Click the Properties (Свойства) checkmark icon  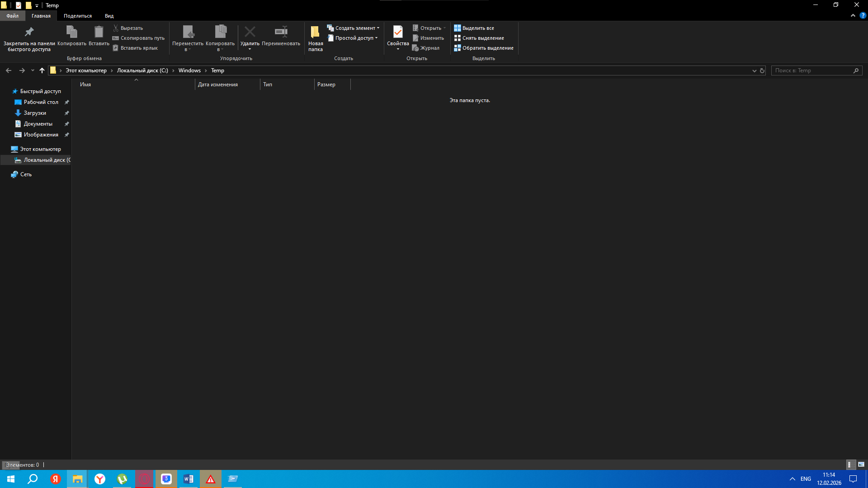tap(398, 32)
